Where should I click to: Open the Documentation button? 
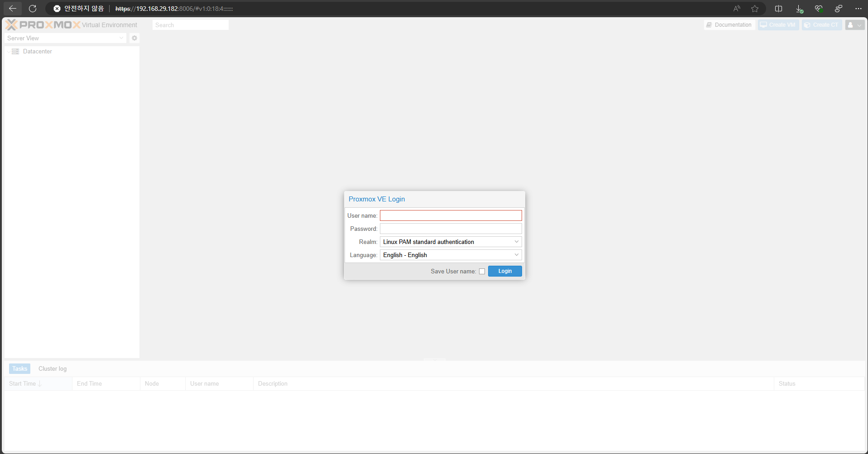click(729, 25)
